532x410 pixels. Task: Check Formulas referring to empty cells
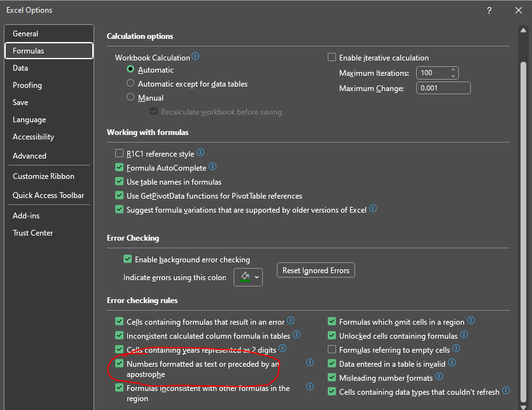(x=332, y=350)
